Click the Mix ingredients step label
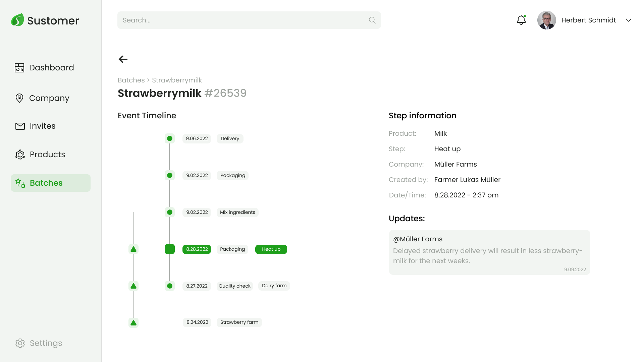This screenshot has height=362, width=644. [237, 212]
